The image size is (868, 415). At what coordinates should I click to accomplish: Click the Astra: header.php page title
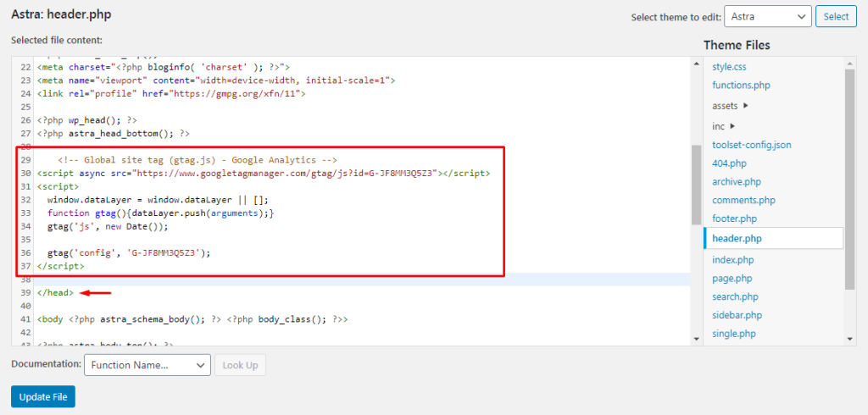tap(61, 14)
